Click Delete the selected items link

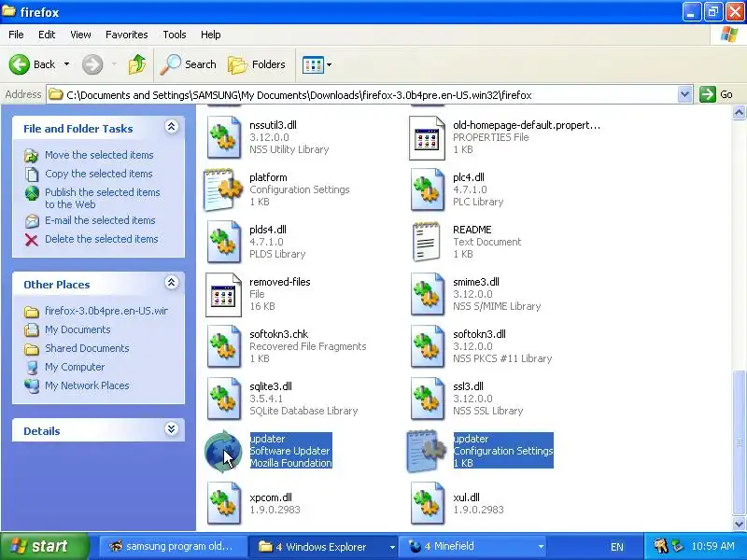(x=102, y=239)
